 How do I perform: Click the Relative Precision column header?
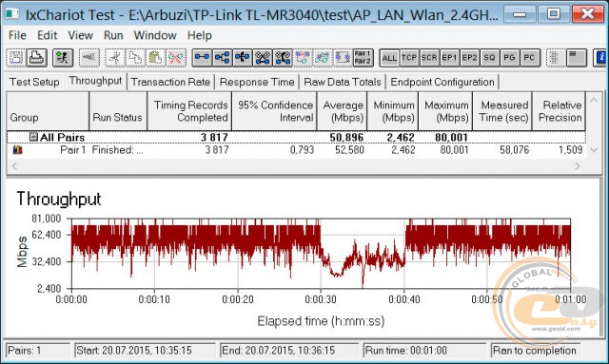tap(559, 111)
